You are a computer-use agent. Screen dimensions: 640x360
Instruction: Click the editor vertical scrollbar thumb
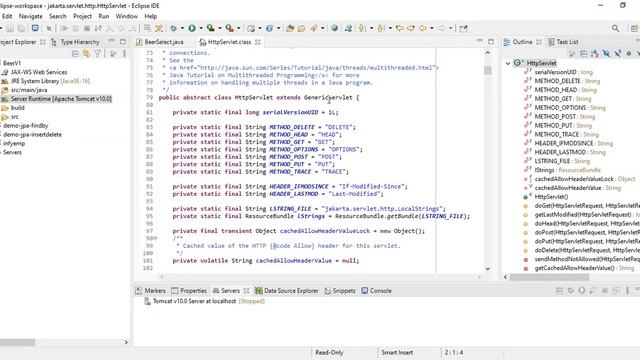pyautogui.click(x=487, y=70)
